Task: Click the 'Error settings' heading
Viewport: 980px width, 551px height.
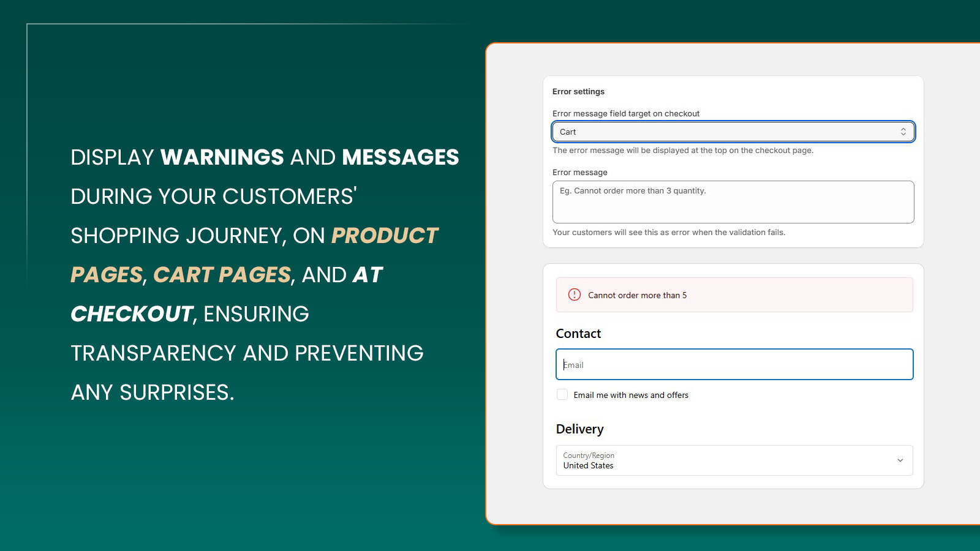Action: (578, 91)
